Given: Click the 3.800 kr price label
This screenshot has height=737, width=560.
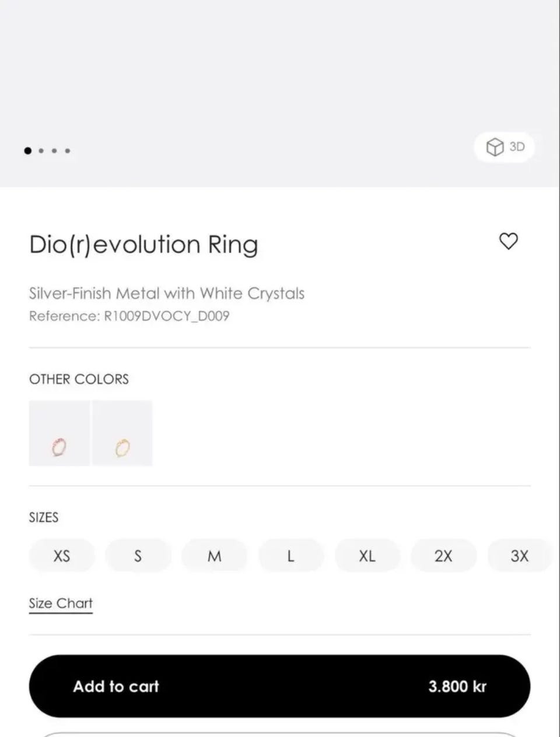Looking at the screenshot, I should tap(457, 686).
